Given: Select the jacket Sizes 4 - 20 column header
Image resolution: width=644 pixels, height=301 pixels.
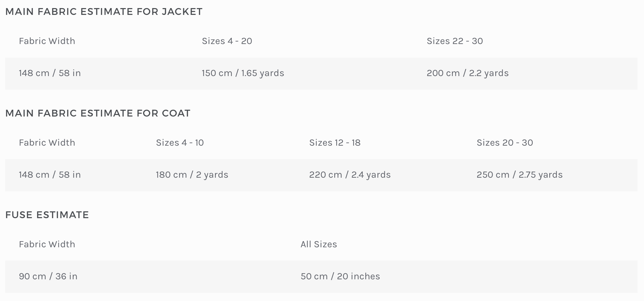Looking at the screenshot, I should click(x=227, y=41).
